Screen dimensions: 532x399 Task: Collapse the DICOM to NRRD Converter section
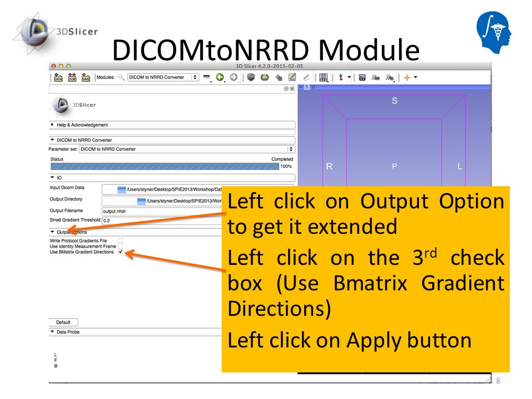[172, 140]
